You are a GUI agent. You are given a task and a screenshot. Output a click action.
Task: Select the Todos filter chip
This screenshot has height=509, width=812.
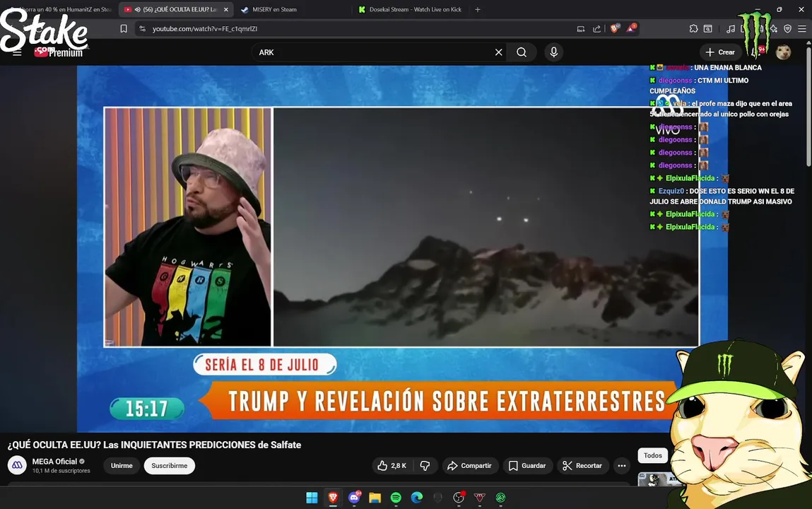(x=652, y=455)
